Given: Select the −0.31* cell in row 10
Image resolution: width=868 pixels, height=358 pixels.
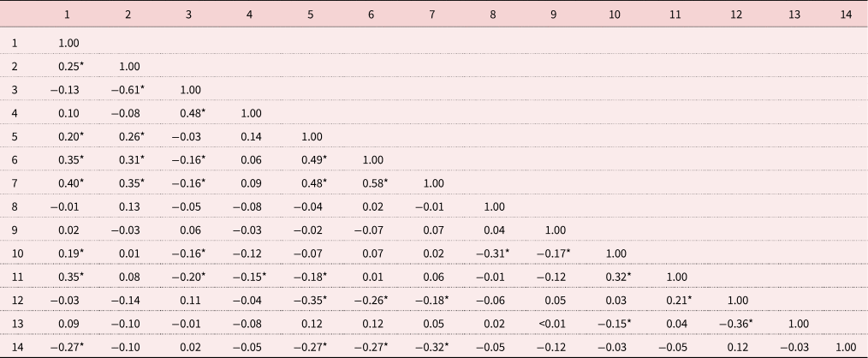Looking at the screenshot, I should coord(493,254).
